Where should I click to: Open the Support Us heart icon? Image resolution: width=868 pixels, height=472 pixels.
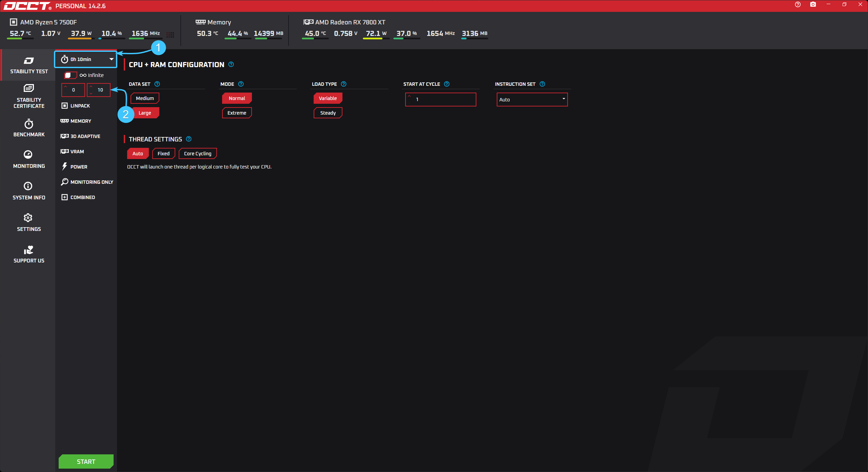[x=28, y=250]
